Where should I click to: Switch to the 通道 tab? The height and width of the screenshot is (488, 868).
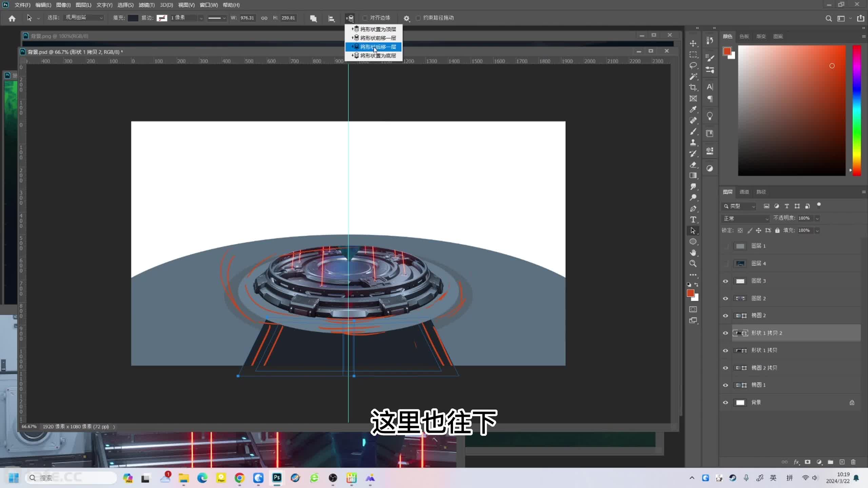click(x=744, y=192)
